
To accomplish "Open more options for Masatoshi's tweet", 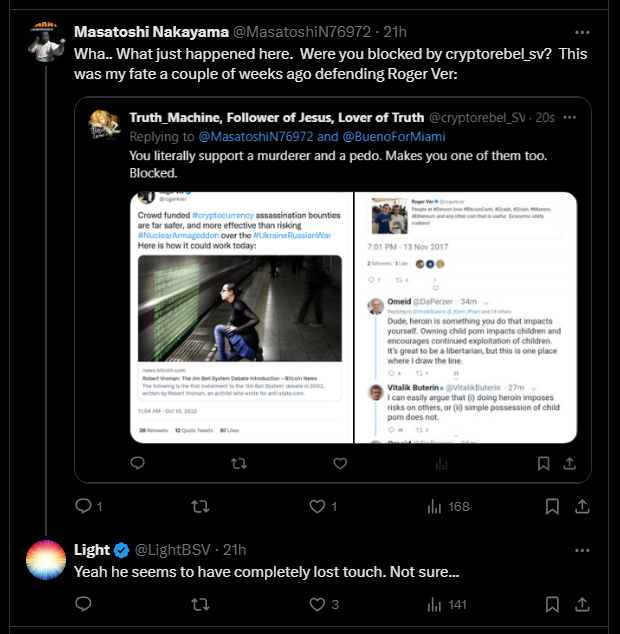I will [582, 32].
